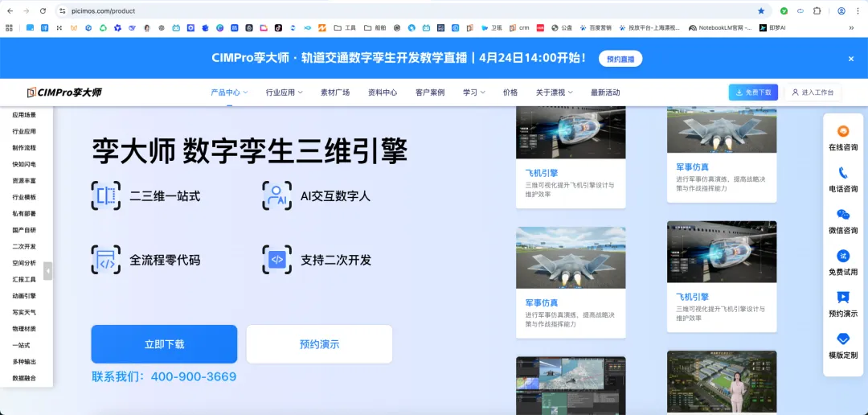Screen dimensions: 868x415
Task: Open the Chrome profile avatar icon
Action: (841, 10)
